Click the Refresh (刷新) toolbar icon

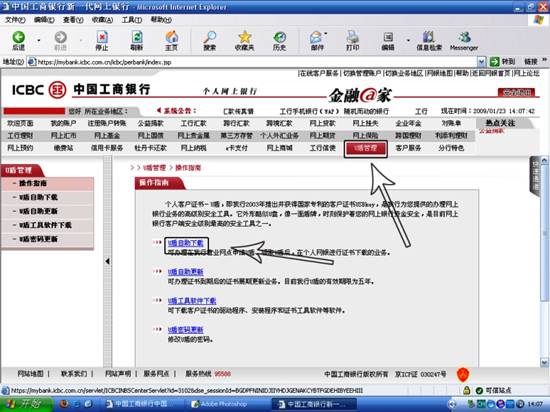tap(136, 41)
